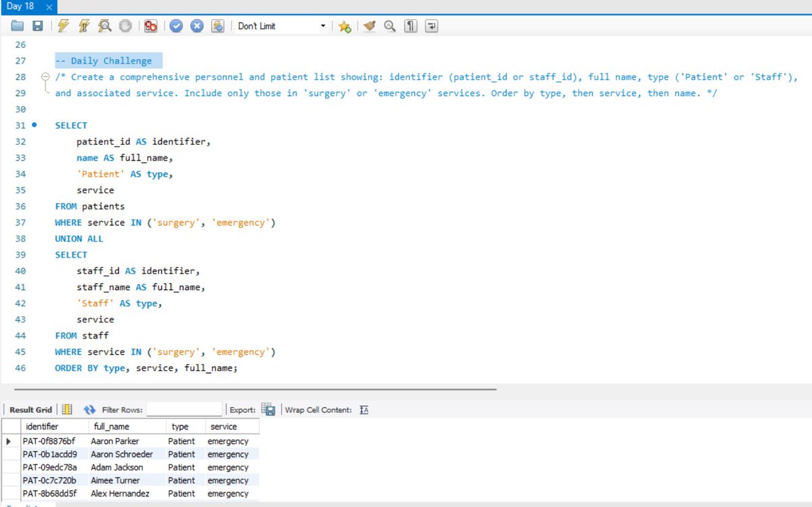Click the Aimee Turner name cell

tap(127, 481)
